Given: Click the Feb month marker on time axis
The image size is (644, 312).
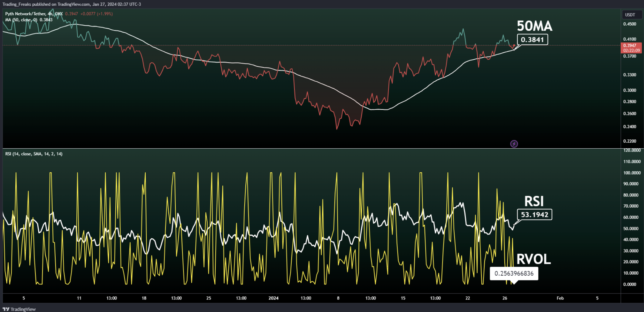Looking at the screenshot, I should click(560, 298).
